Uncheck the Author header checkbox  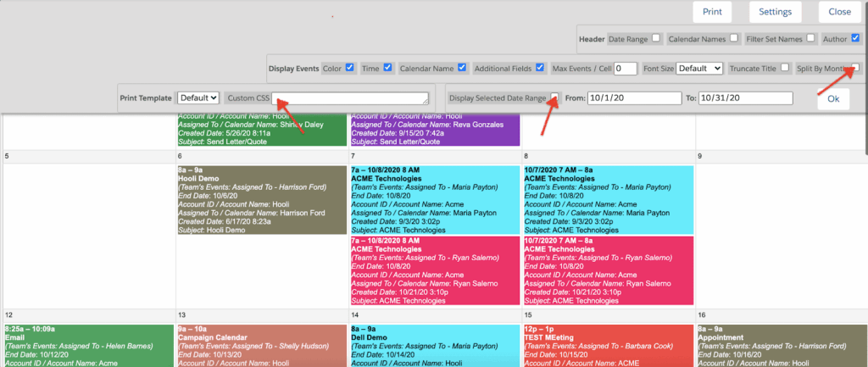click(x=855, y=39)
